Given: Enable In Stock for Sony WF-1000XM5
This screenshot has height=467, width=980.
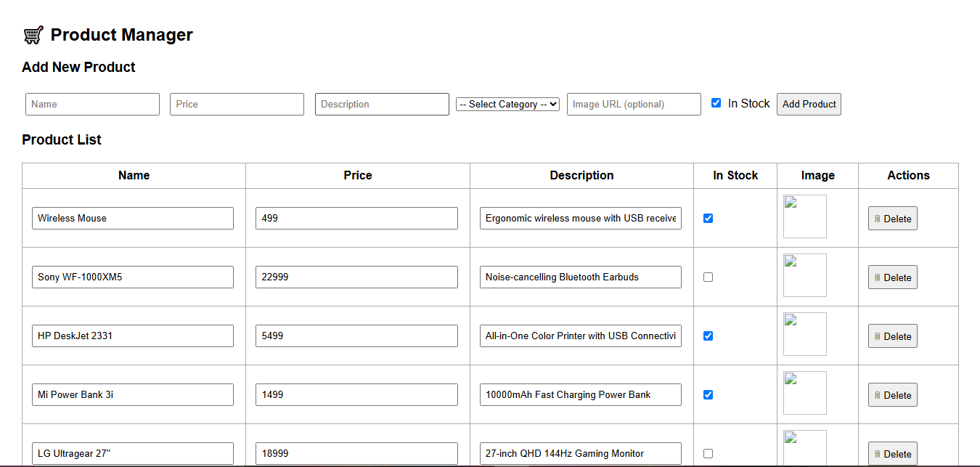Looking at the screenshot, I should click(708, 276).
